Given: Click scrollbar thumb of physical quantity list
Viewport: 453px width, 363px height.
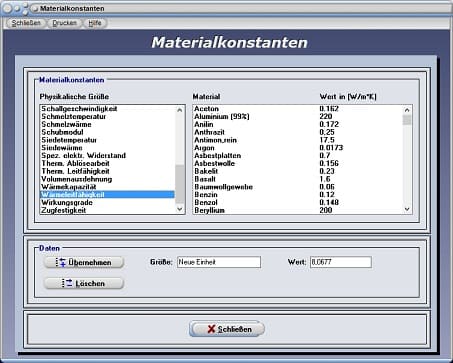Looking at the screenshot, I should click(180, 184).
